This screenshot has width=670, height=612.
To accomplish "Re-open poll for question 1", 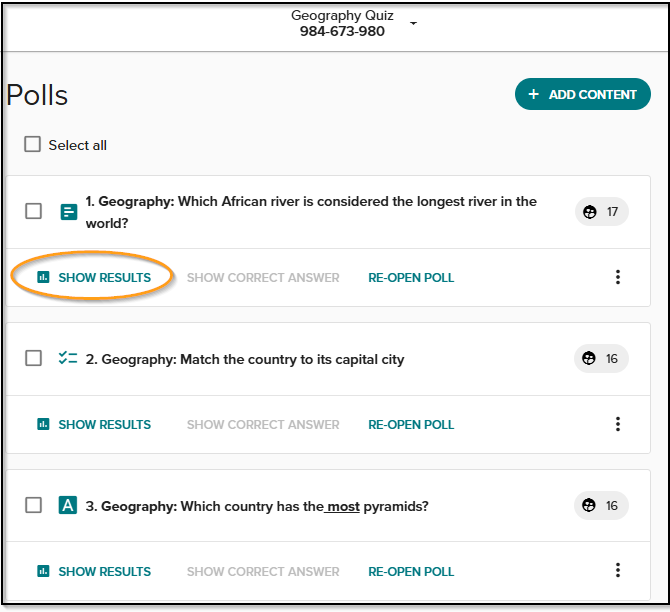I will point(411,277).
